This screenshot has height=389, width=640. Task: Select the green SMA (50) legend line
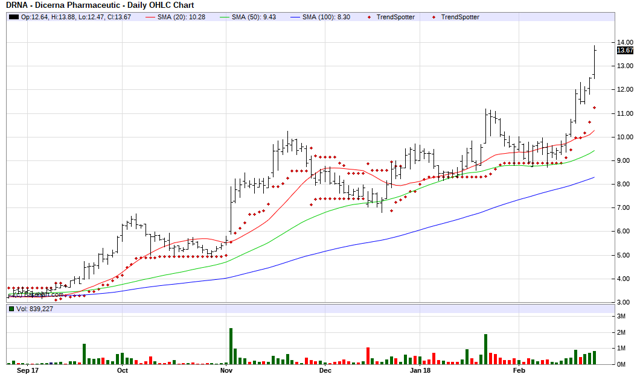224,17
